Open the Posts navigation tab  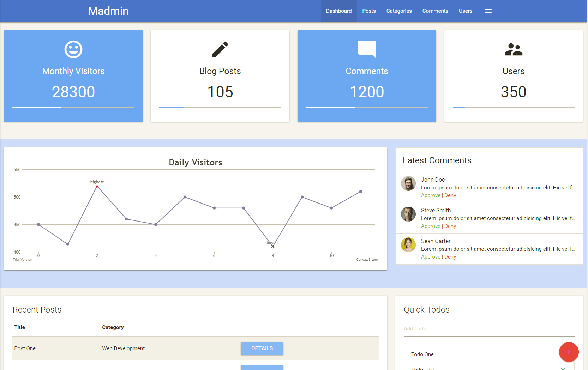tap(369, 11)
